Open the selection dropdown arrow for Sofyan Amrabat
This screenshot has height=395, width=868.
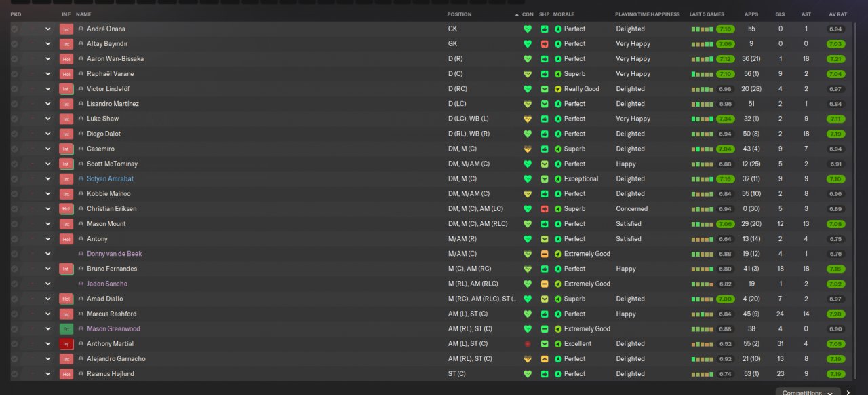click(48, 179)
